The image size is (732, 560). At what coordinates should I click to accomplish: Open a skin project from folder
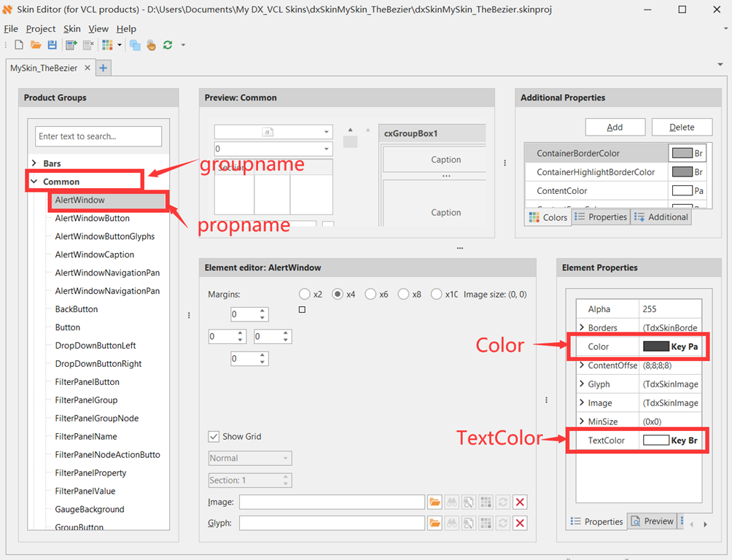coord(36,44)
